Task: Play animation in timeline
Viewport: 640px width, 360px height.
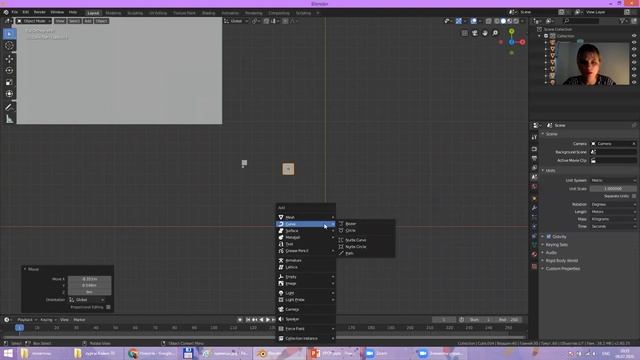Action: 268,320
